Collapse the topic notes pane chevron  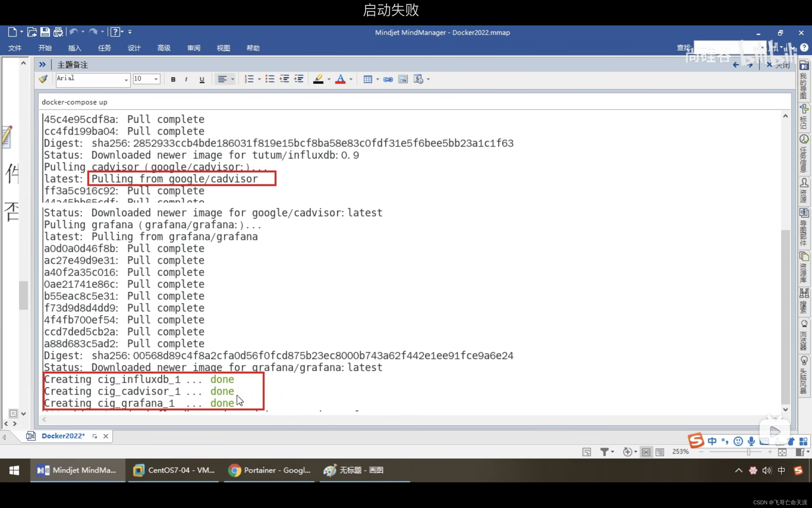(x=42, y=65)
